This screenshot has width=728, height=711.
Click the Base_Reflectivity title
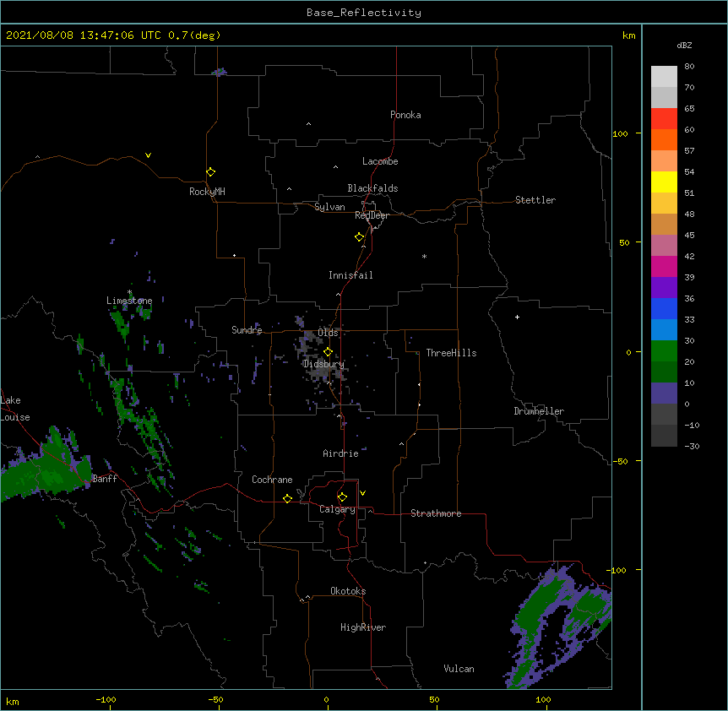point(364,13)
